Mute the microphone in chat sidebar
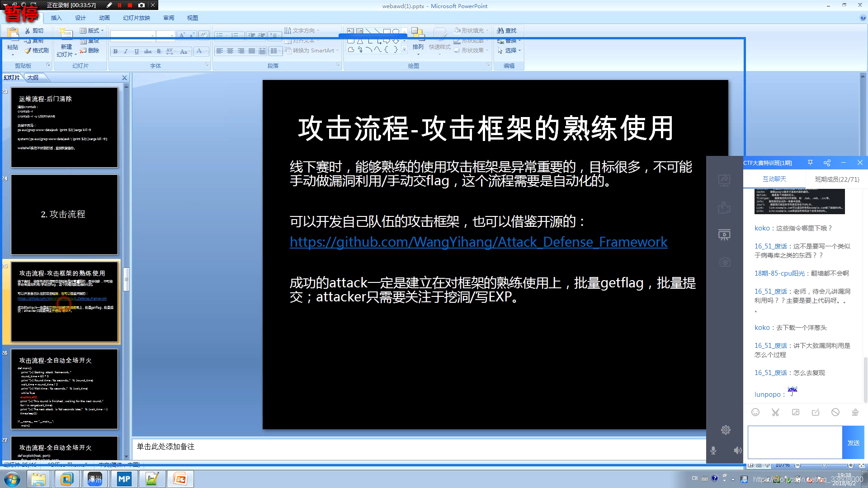868x488 pixels. (713, 450)
